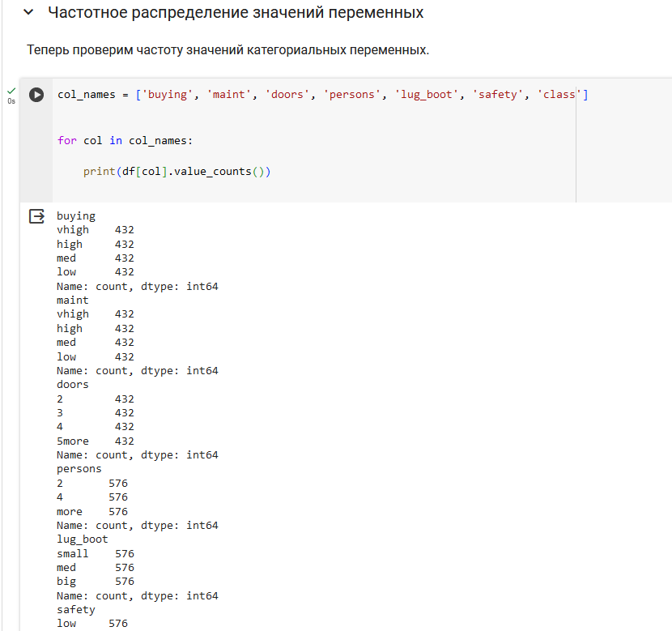This screenshot has width=672, height=631.
Task: Open the cell output actions icon
Action: coord(36,216)
